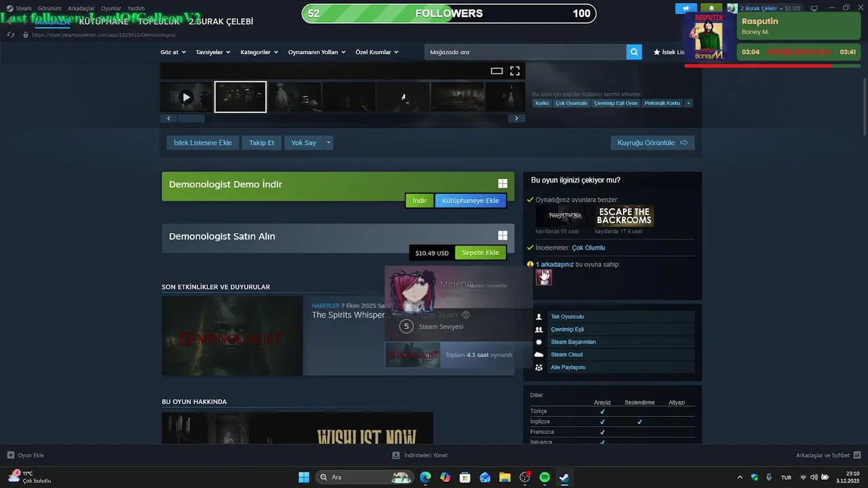
Task: Click İstek Listesine Ekle button
Action: (x=203, y=142)
